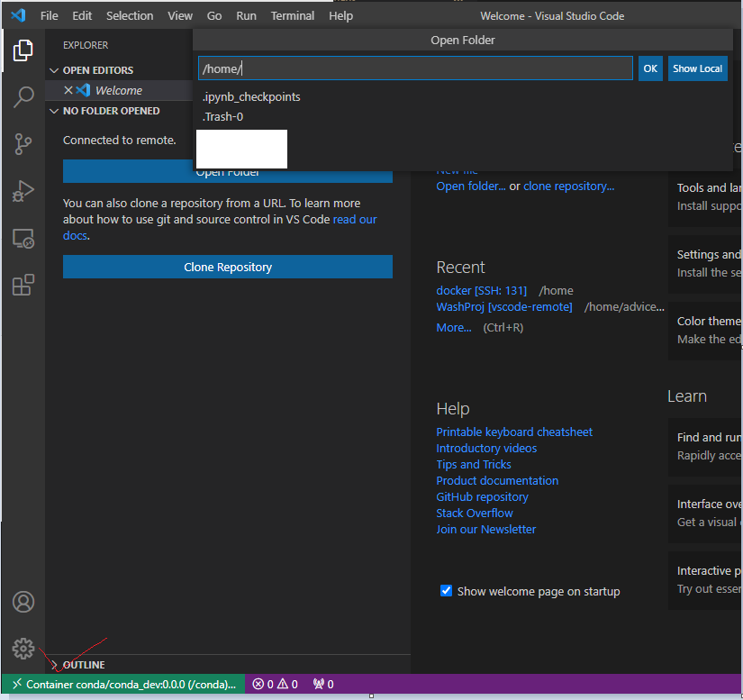This screenshot has height=700, width=743.
Task: Click the remote Container conda indicator
Action: coord(123,684)
